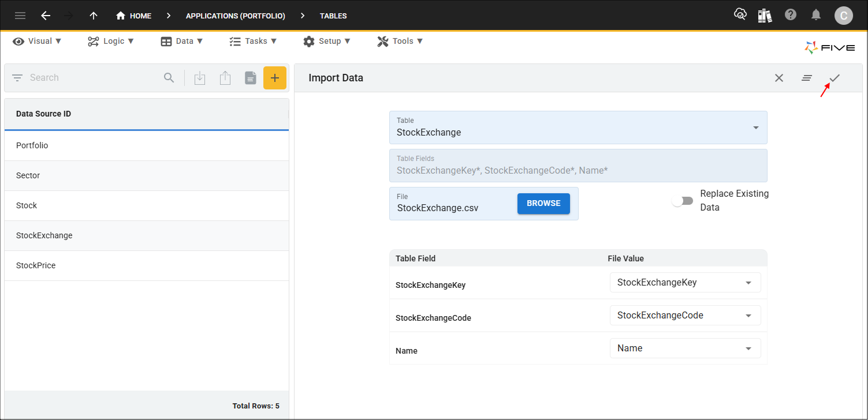Select the Sector table row

pyautogui.click(x=147, y=176)
